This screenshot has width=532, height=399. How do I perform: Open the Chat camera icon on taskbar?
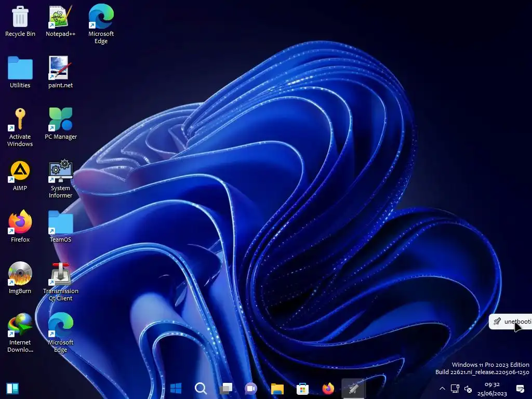(251, 389)
